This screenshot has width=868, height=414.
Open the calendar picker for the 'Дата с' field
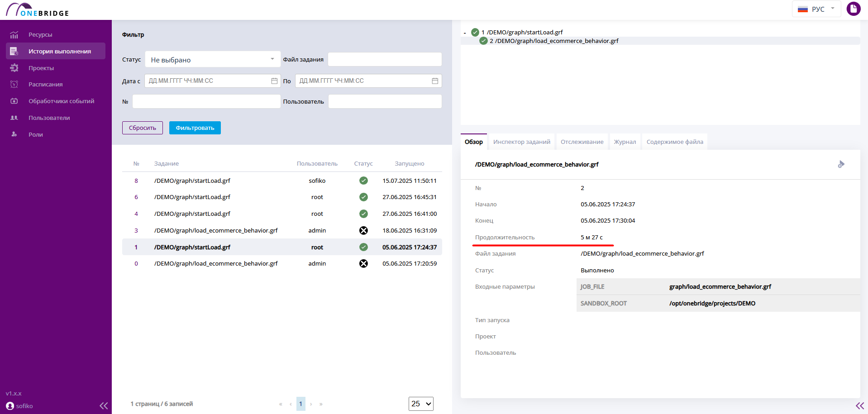pyautogui.click(x=274, y=81)
